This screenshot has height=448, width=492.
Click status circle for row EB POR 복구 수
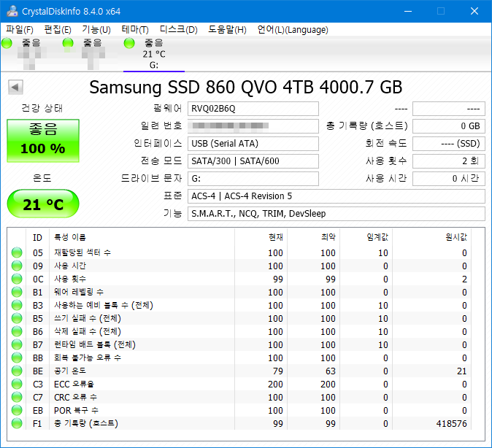(x=17, y=410)
